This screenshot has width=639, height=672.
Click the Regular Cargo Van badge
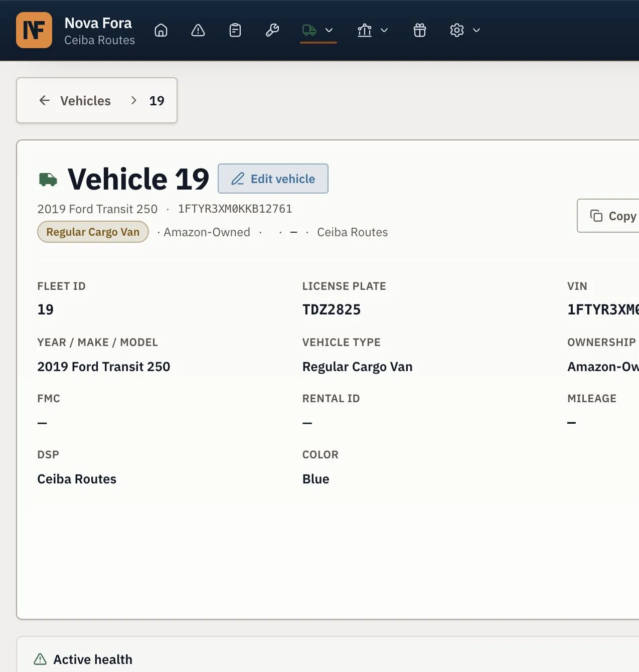pos(93,232)
